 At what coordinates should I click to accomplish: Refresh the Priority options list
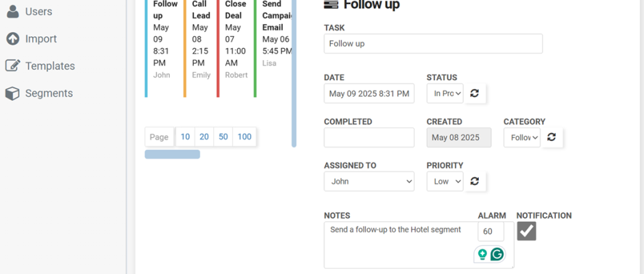[x=475, y=181]
